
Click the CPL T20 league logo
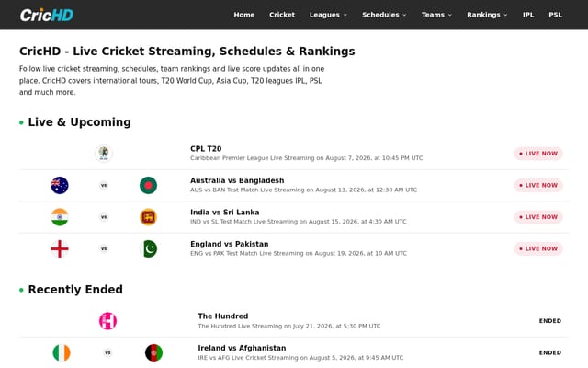tap(104, 154)
